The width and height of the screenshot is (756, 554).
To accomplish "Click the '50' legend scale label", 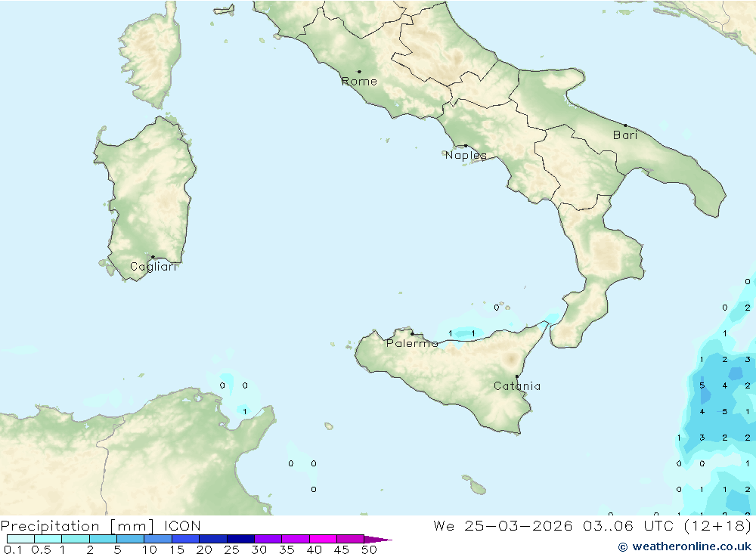I will [369, 549].
